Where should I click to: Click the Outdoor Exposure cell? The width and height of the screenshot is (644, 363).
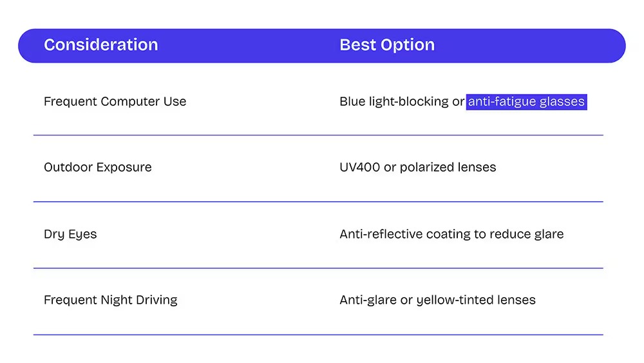click(x=98, y=168)
